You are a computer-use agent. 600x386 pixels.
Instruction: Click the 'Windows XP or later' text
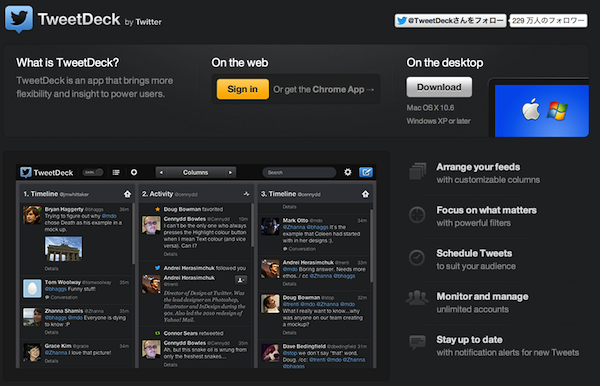pyautogui.click(x=439, y=121)
